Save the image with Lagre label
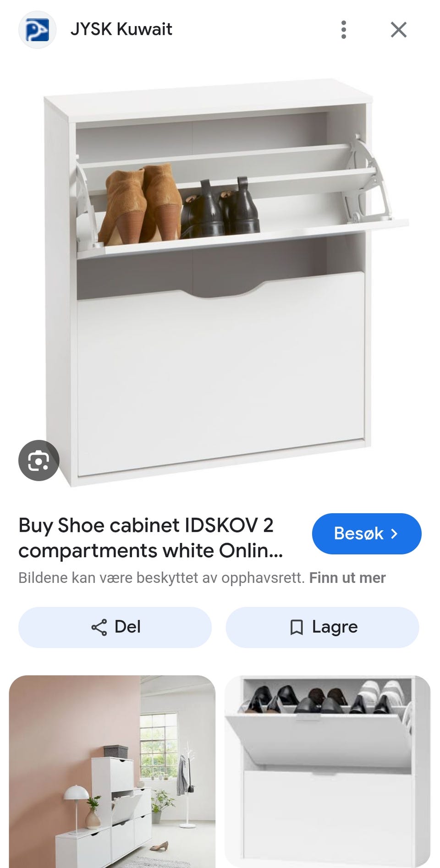This screenshot has width=440, height=868. click(x=335, y=627)
